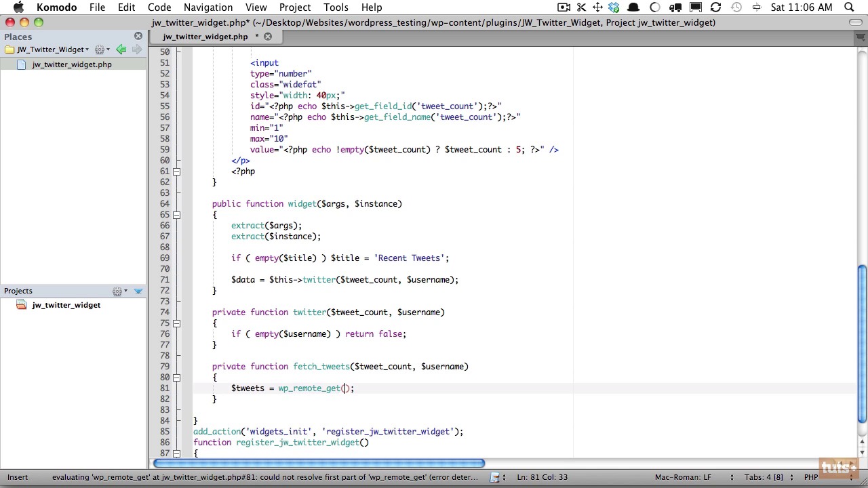Click Ln: 81 Col: 33 position indicator

542,477
